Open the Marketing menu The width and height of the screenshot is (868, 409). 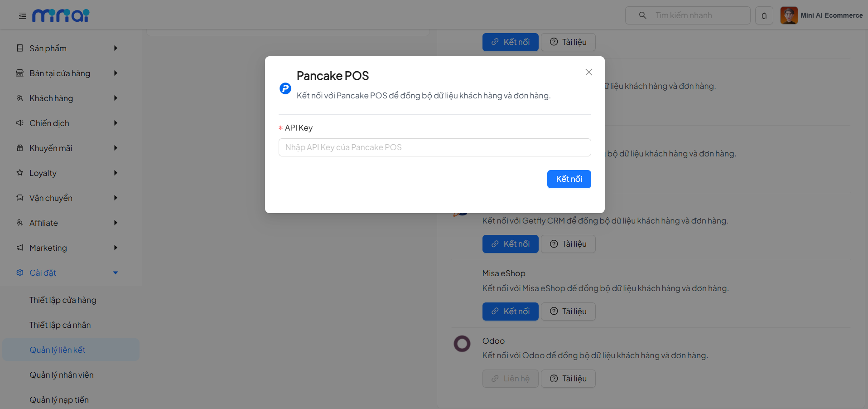coord(48,248)
